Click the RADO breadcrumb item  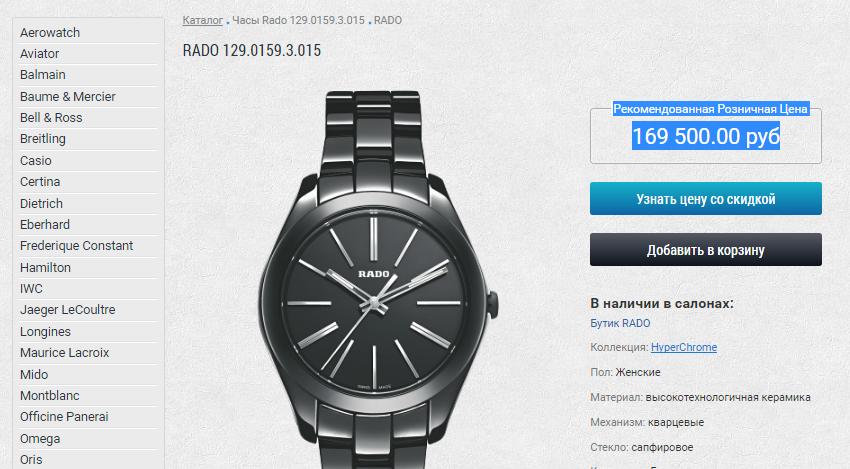[x=388, y=21]
